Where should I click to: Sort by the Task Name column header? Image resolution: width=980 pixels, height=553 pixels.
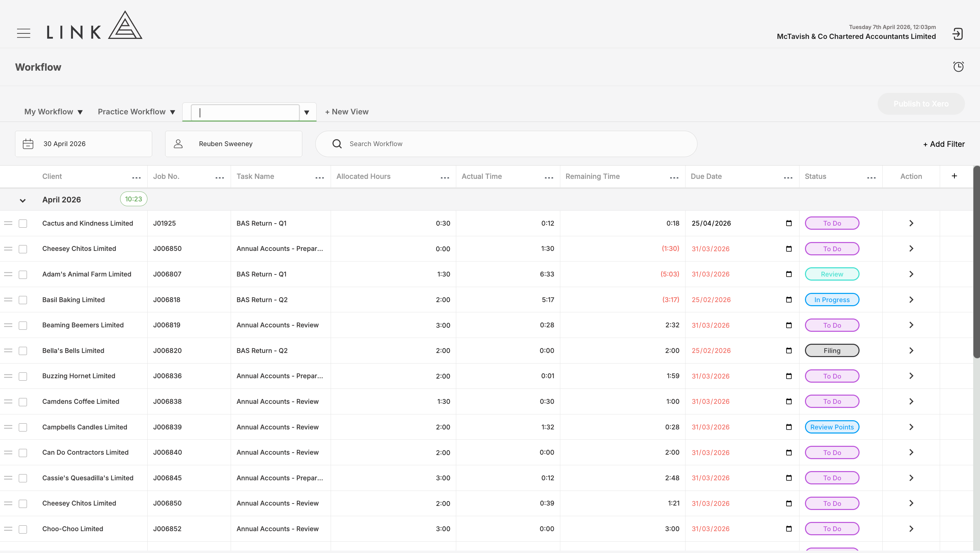[x=255, y=176]
